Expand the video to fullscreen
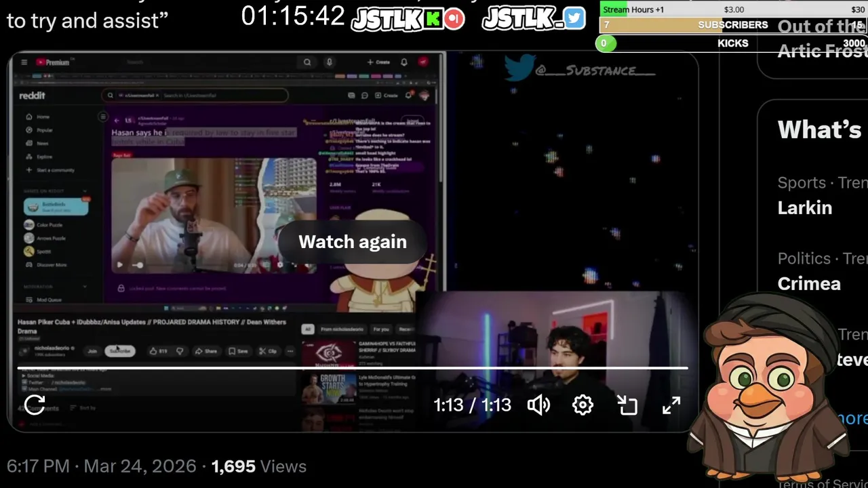The width and height of the screenshot is (868, 488). [x=671, y=405]
